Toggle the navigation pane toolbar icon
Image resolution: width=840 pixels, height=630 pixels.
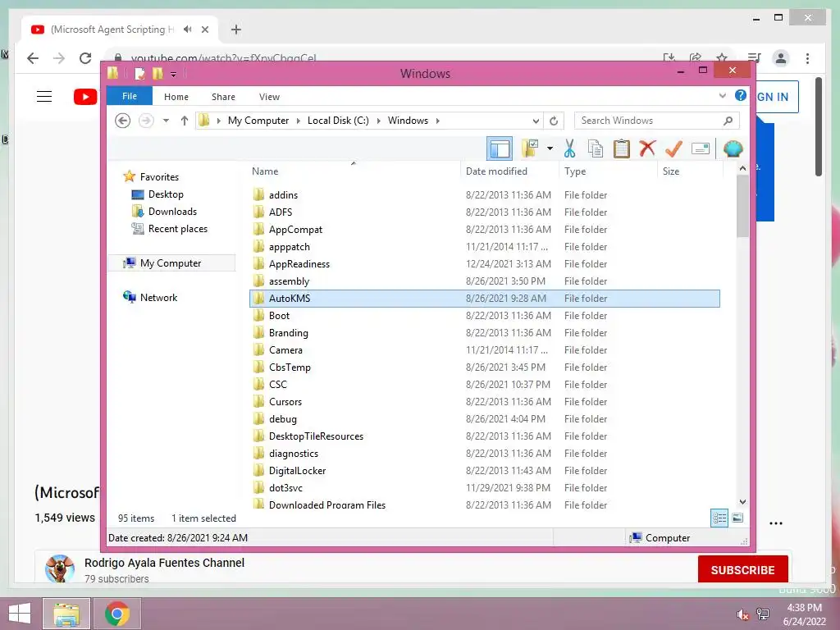500,149
